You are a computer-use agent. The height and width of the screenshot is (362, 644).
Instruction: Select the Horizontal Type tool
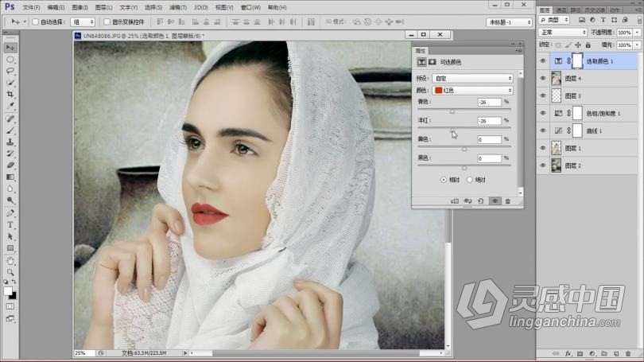pyautogui.click(x=10, y=225)
